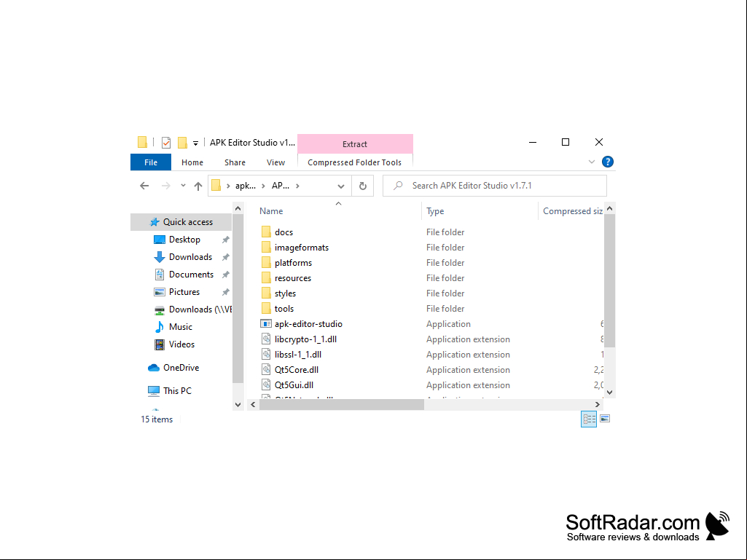The image size is (747, 560).
Task: Click the Properties quick access toolbar icon
Action: tap(165, 143)
